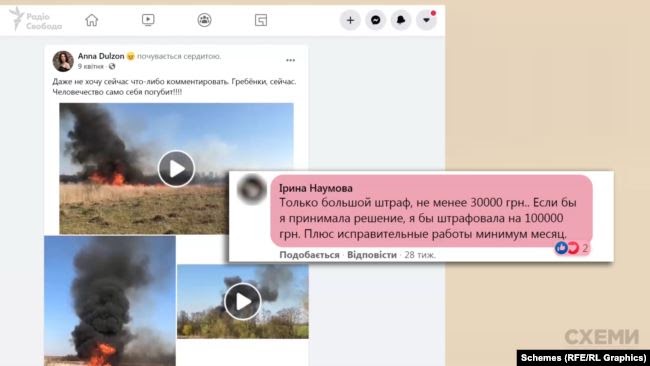This screenshot has width=650, height=366.
Task: Click Подобається under the comment
Action: click(309, 255)
